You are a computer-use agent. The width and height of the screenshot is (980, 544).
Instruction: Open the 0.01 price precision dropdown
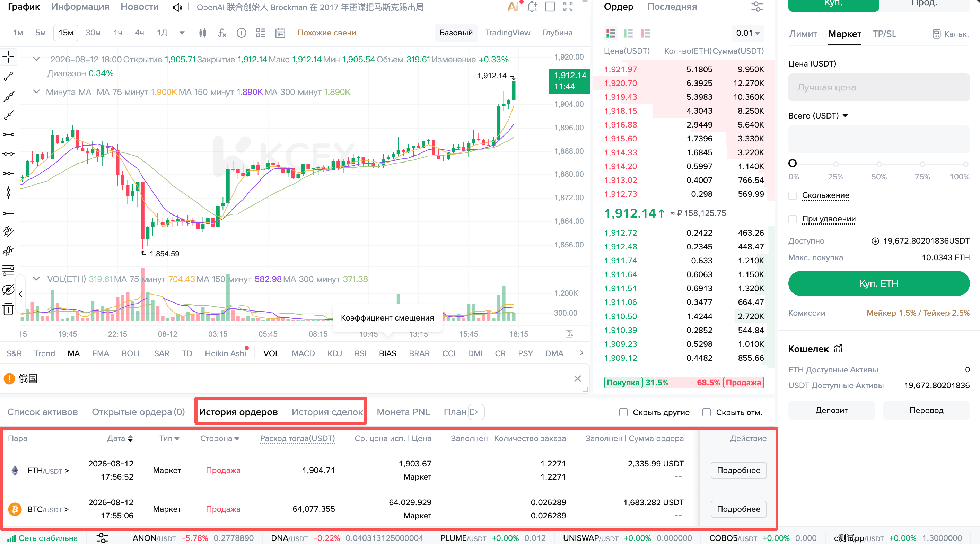pyautogui.click(x=747, y=33)
